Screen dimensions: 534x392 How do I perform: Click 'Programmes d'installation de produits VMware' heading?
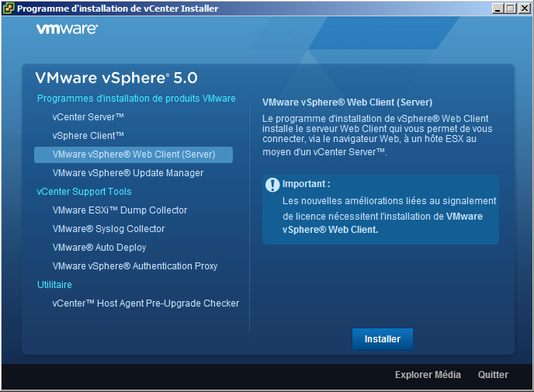click(x=137, y=99)
